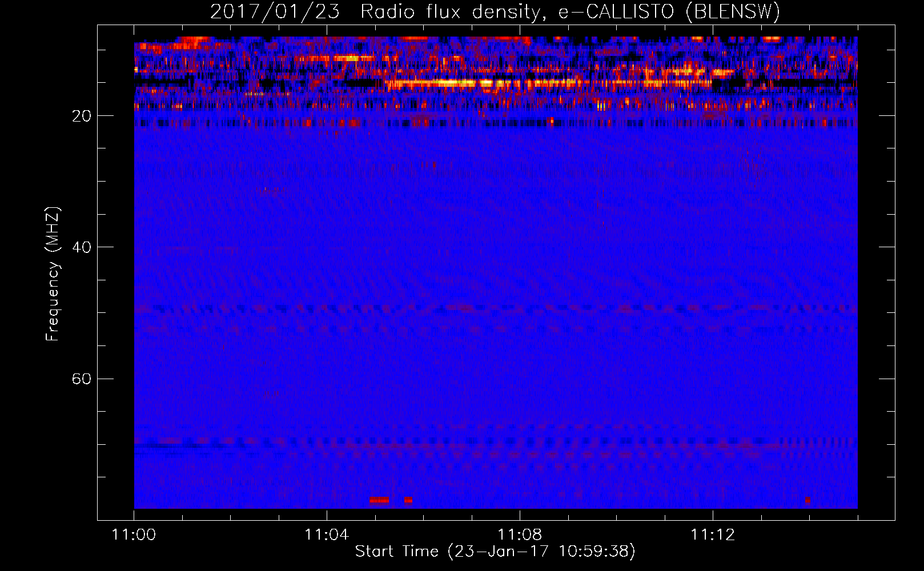Click the 11:12 time axis label
Image resolution: width=924 pixels, height=571 pixels.
[x=713, y=534]
